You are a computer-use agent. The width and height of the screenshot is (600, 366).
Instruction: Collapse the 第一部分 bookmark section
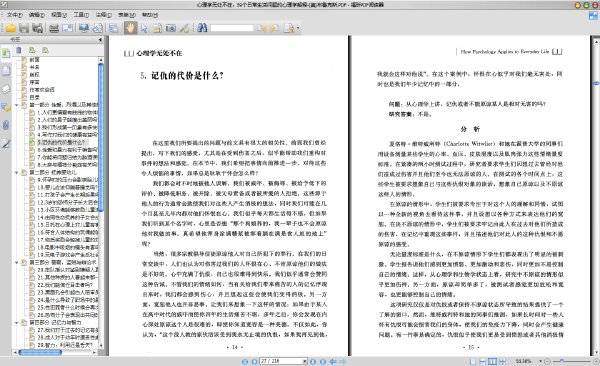tap(17, 105)
